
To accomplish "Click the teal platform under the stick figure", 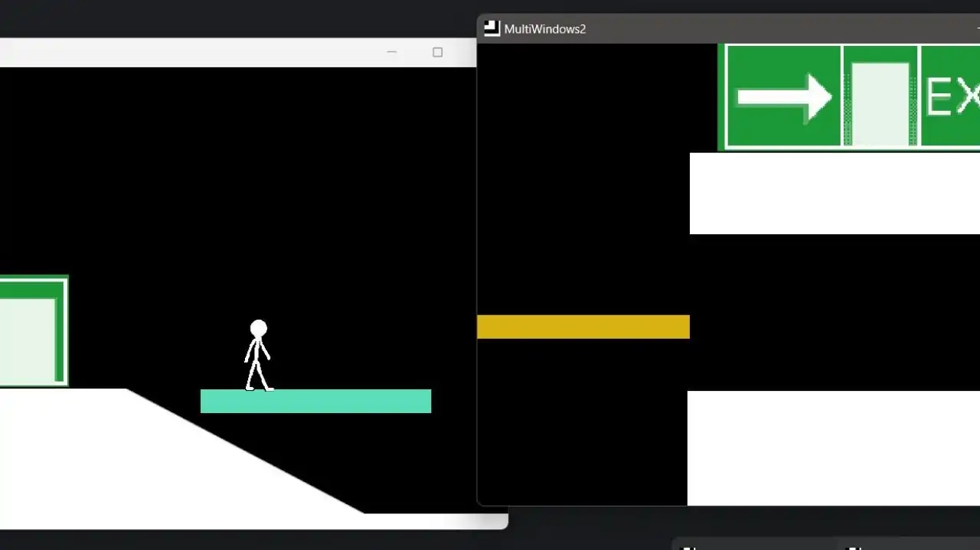I will pyautogui.click(x=315, y=402).
